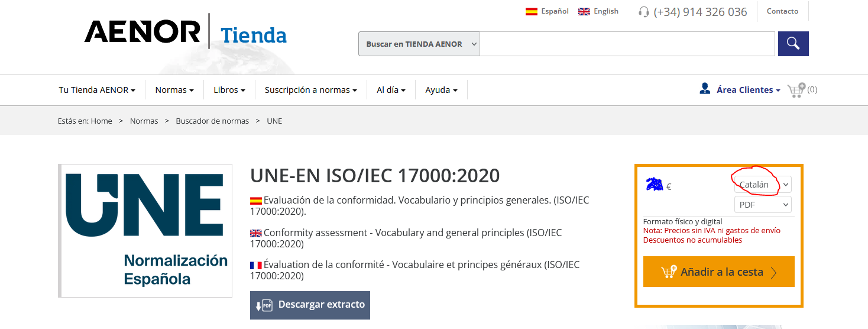This screenshot has width=868, height=329.
Task: Open the Catalán language dropdown
Action: coord(763,185)
